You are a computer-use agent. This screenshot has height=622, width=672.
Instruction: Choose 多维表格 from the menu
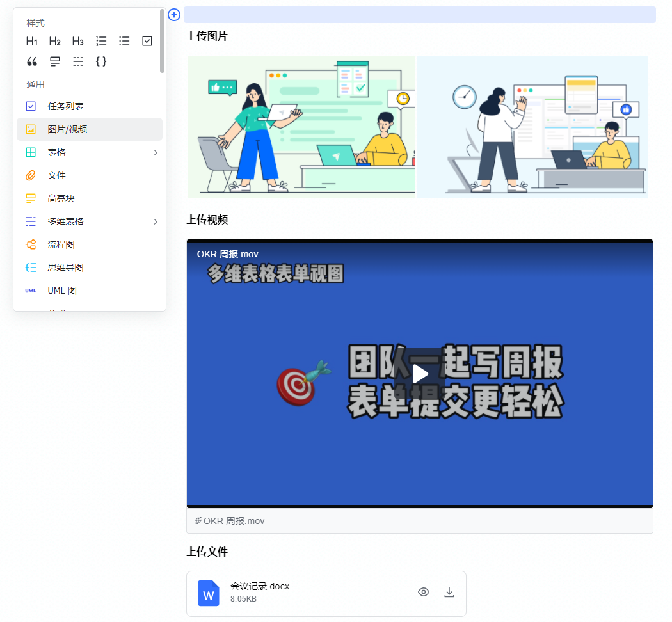(x=90, y=221)
